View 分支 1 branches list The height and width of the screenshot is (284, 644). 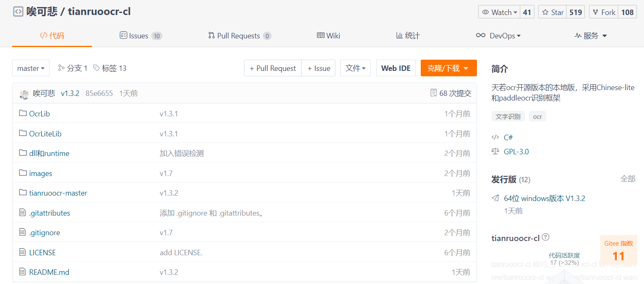pos(77,68)
